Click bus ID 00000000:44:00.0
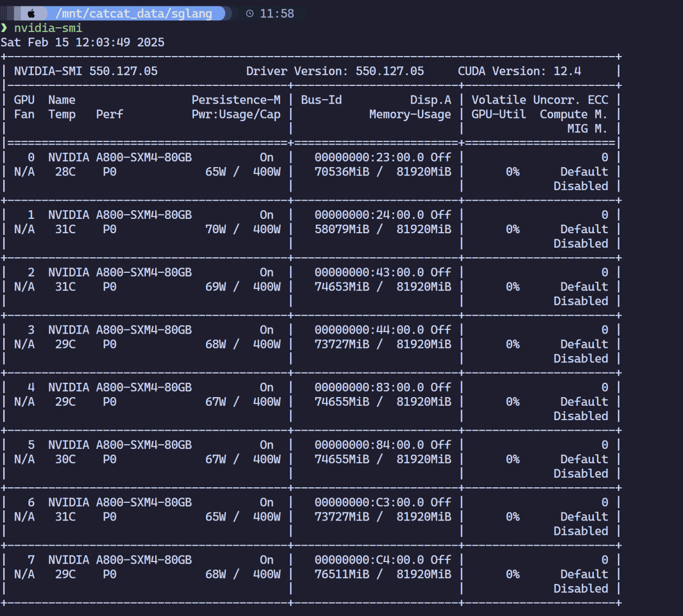The image size is (683, 616). click(x=369, y=330)
